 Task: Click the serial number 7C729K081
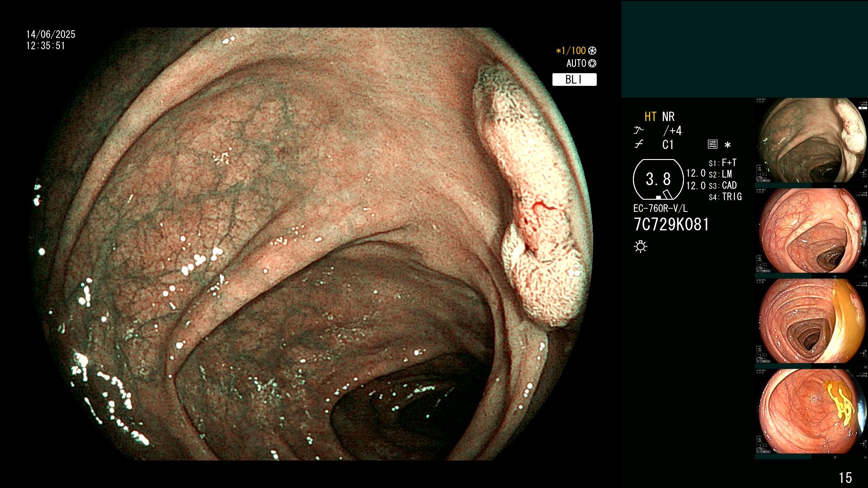click(x=671, y=225)
